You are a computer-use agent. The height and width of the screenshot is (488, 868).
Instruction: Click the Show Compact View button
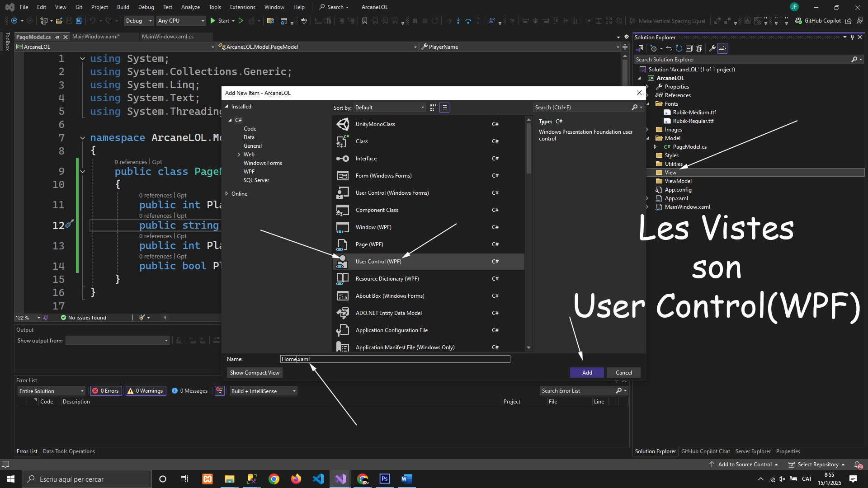coord(255,373)
